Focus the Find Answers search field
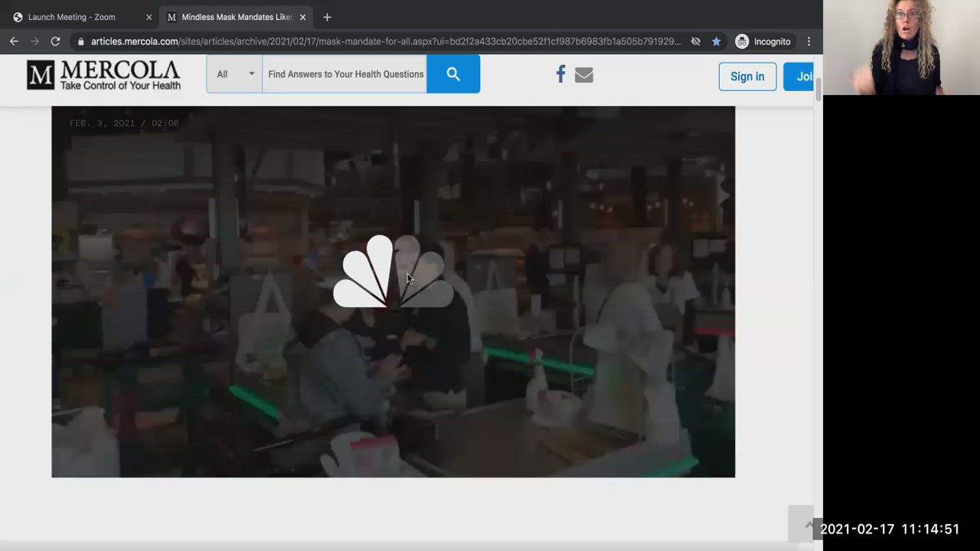The image size is (980, 551). coord(345,74)
